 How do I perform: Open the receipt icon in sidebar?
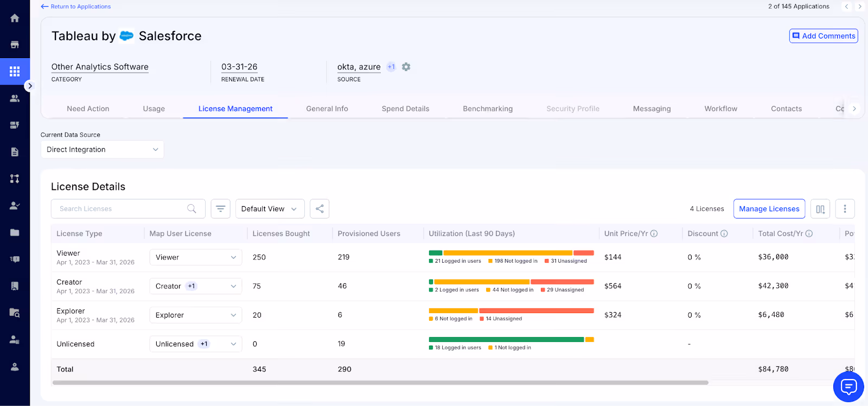[15, 286]
